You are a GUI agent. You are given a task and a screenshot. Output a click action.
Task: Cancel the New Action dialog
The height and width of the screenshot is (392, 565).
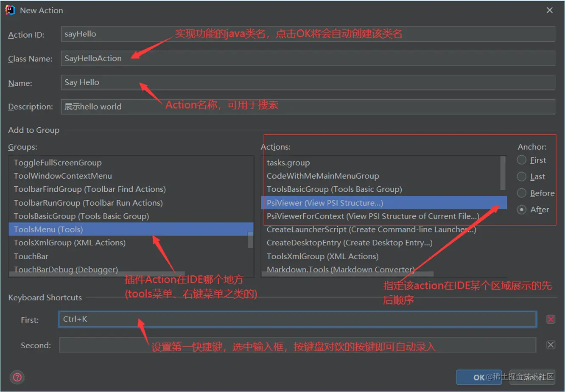[532, 377]
